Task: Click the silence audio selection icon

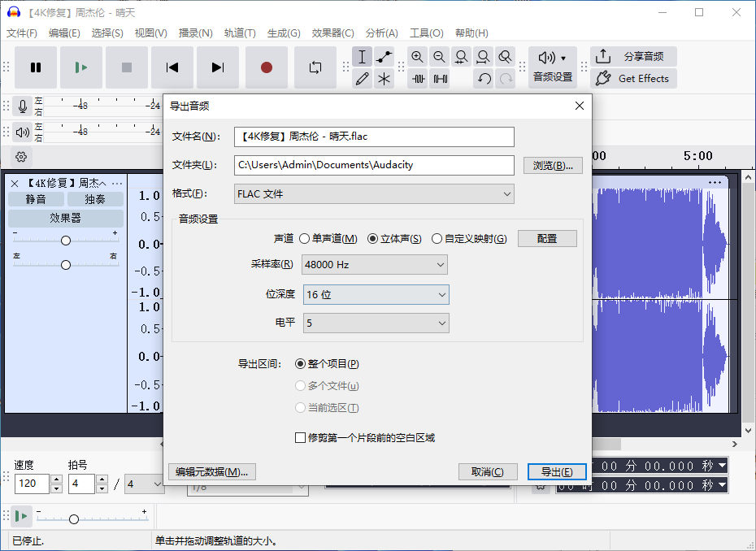Action: [439, 79]
